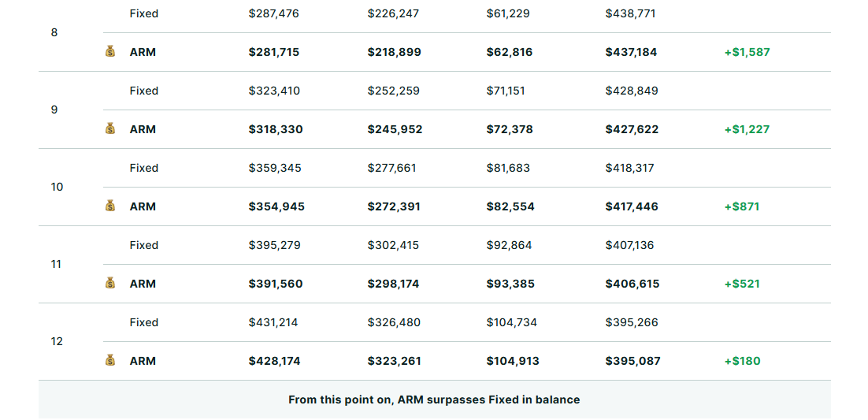Viewport: 868px width, 420px height.
Task: Click the +$521 green difference
Action: pos(742,284)
